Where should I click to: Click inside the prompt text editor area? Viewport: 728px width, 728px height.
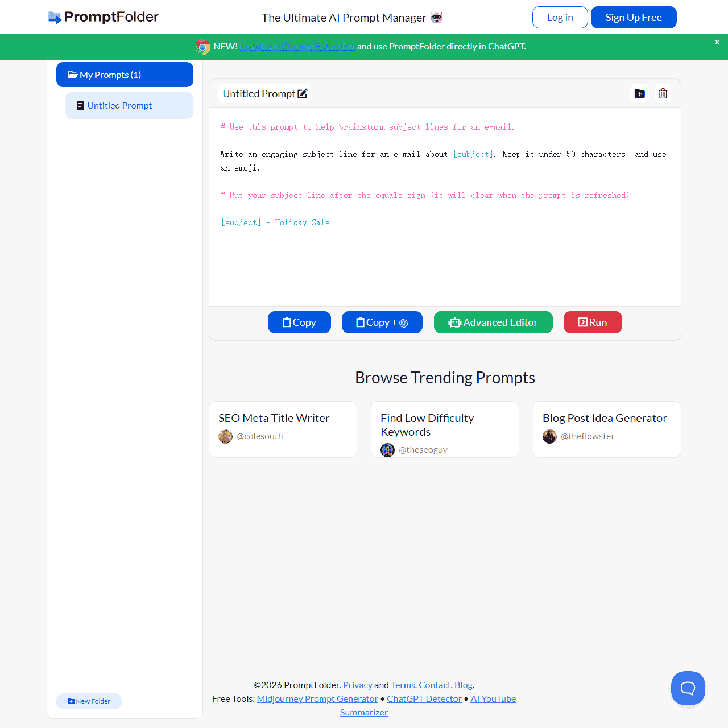tap(445, 207)
